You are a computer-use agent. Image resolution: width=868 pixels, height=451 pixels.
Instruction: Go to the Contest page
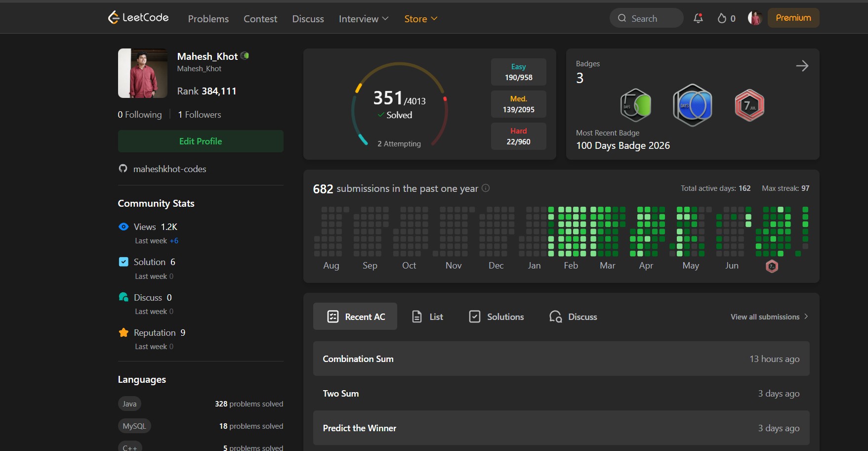point(260,19)
